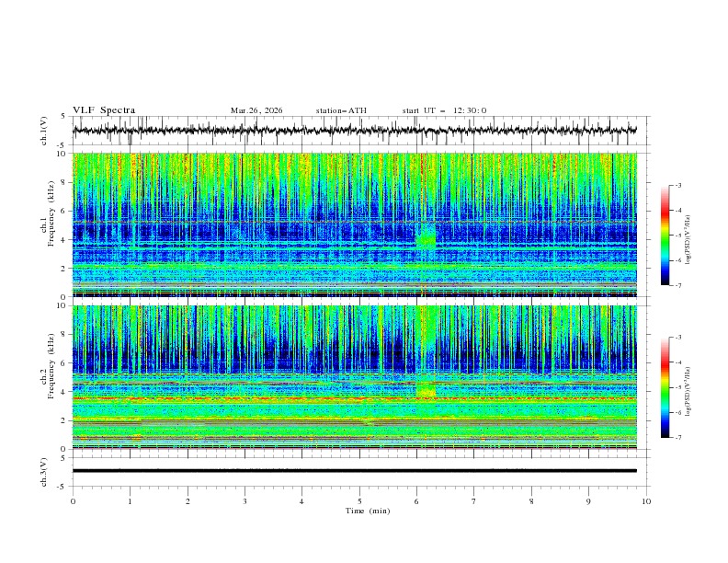Click time axis tick label "7"
Image resolution: width=728 pixels, height=563 pixels.
(x=474, y=501)
